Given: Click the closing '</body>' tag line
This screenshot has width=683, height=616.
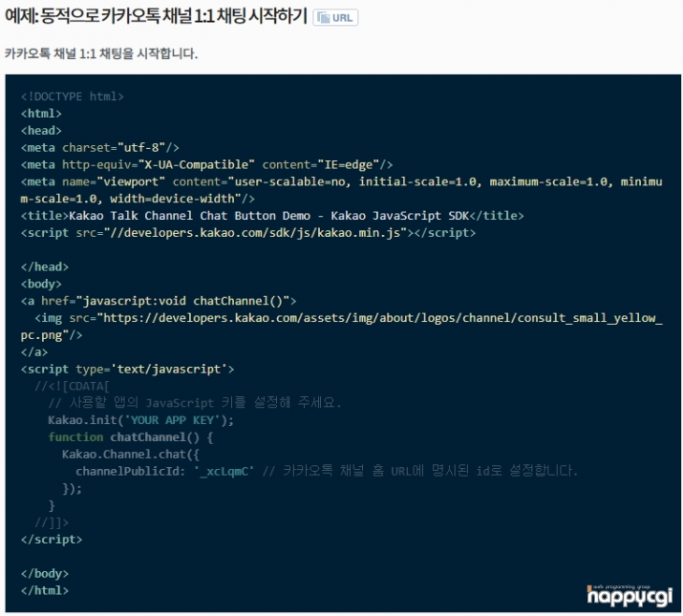Looking at the screenshot, I should point(45,573).
